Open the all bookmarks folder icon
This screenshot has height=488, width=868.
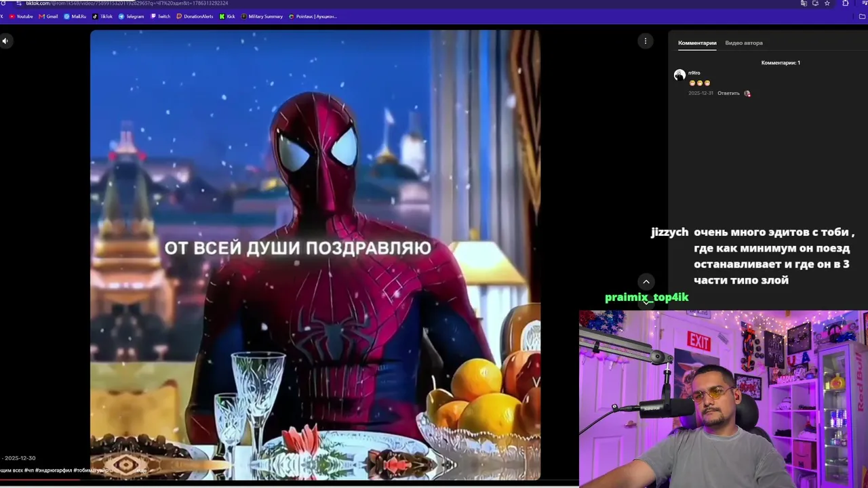pos(863,16)
